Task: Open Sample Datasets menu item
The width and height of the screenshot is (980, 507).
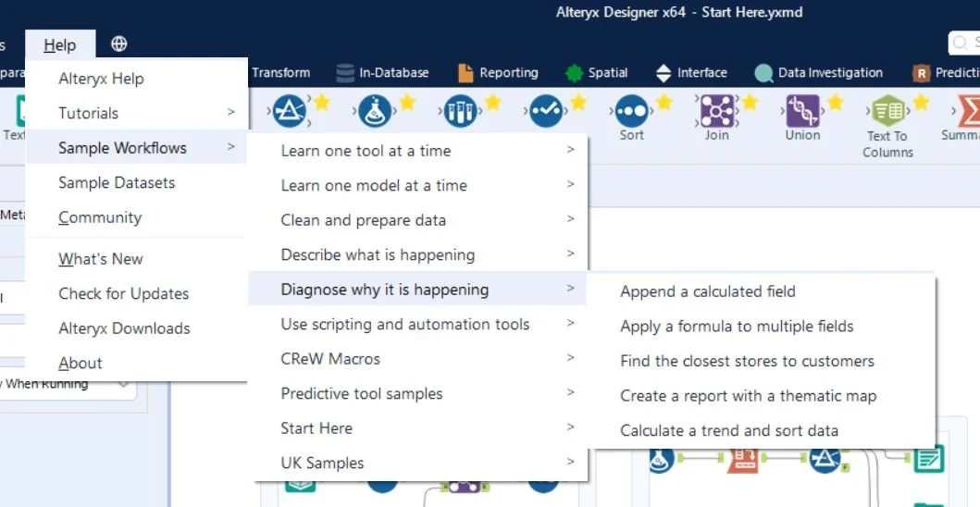Action: coord(136,182)
